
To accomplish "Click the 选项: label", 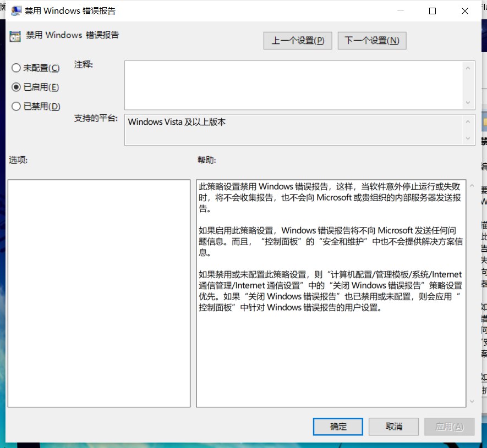I will click(18, 160).
